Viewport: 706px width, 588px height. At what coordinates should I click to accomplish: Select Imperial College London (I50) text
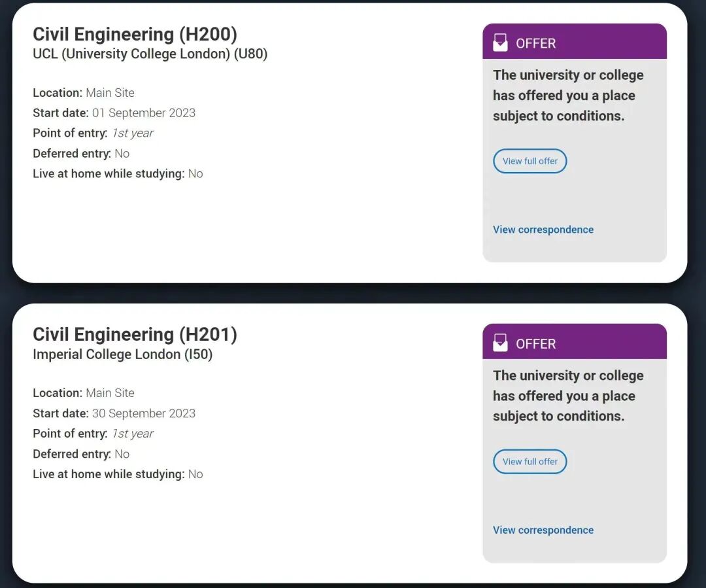122,355
